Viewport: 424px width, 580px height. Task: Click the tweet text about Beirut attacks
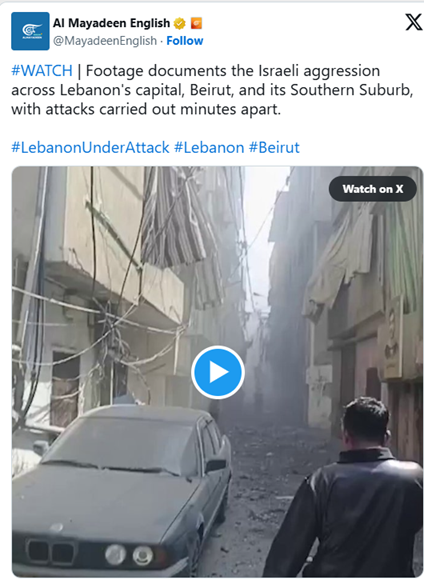pyautogui.click(x=212, y=90)
